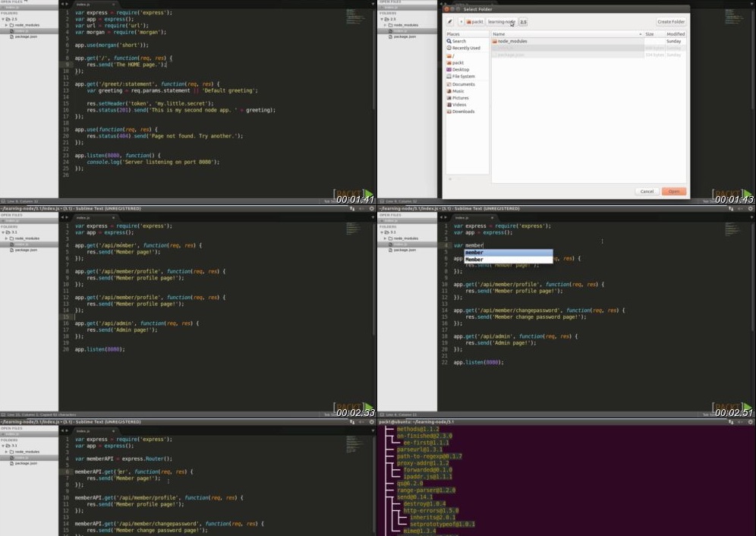Viewport: 756px width, 536px height.
Task: Jump to packt in the path bar
Action: click(474, 22)
